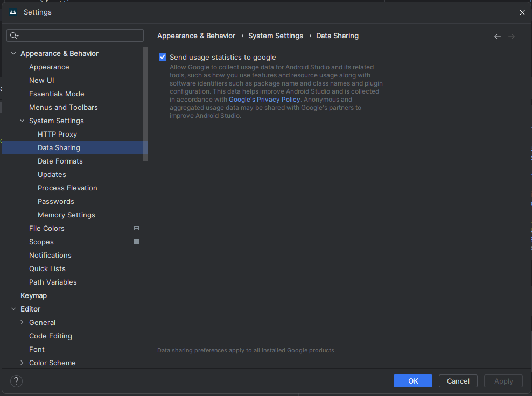Expand the Color Scheme node
This screenshot has height=396, width=532.
(x=22, y=363)
